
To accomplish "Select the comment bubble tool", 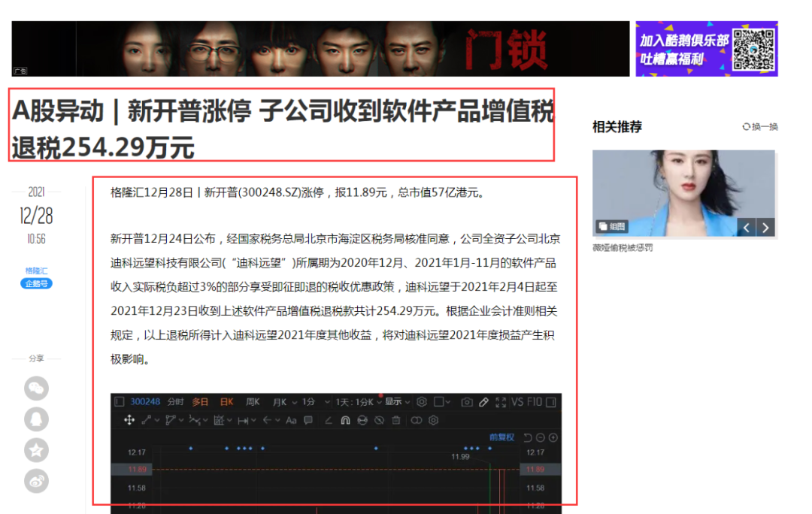I will coord(308,420).
